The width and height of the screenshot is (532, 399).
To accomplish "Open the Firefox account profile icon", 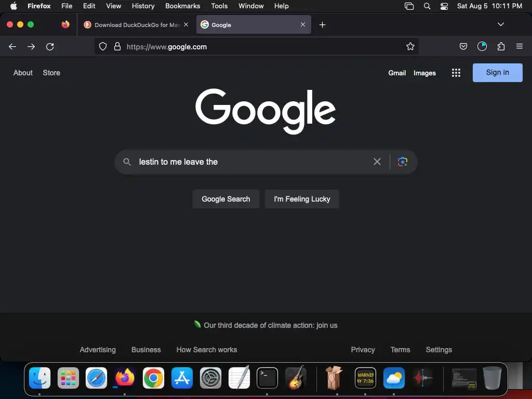I will click(482, 46).
